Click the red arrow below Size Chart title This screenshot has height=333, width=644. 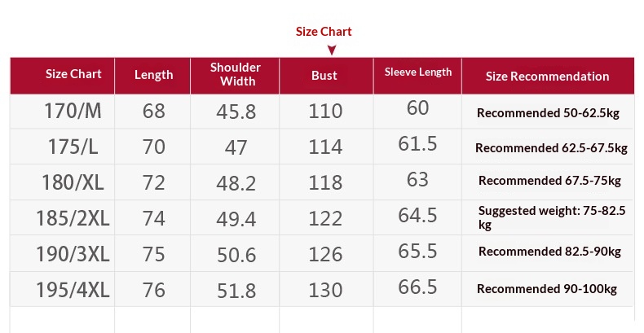332,50
